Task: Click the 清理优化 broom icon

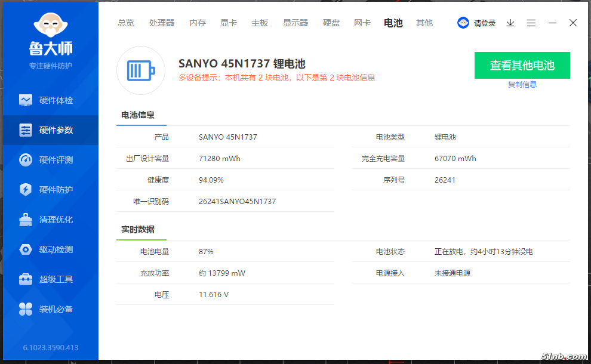Action: click(26, 220)
